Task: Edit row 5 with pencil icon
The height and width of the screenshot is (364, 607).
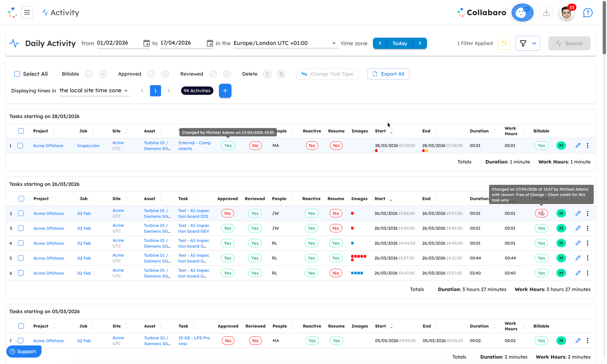Action: coord(578,258)
